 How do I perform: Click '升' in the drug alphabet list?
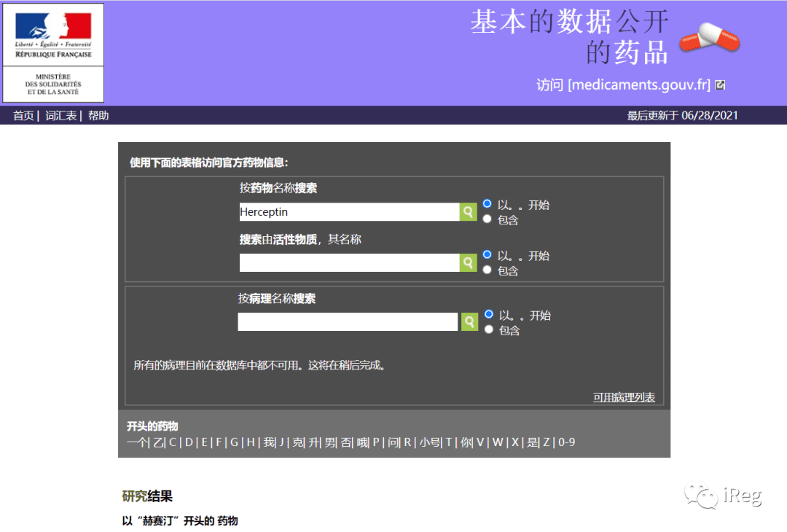314,442
